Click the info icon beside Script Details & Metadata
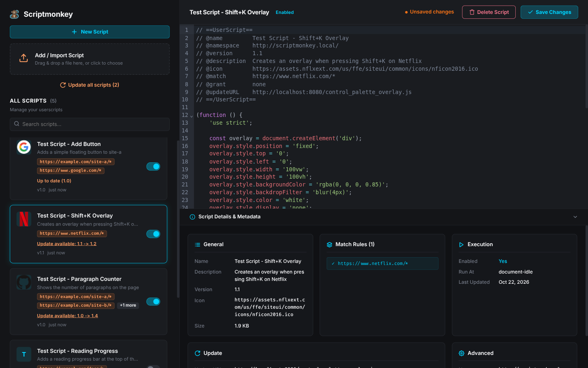 point(192,217)
